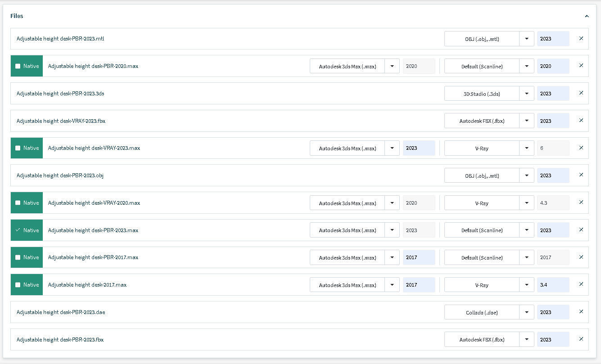The width and height of the screenshot is (601, 364).
Task: Delete the Adjustable height desk-2017.max file row
Action: point(581,284)
